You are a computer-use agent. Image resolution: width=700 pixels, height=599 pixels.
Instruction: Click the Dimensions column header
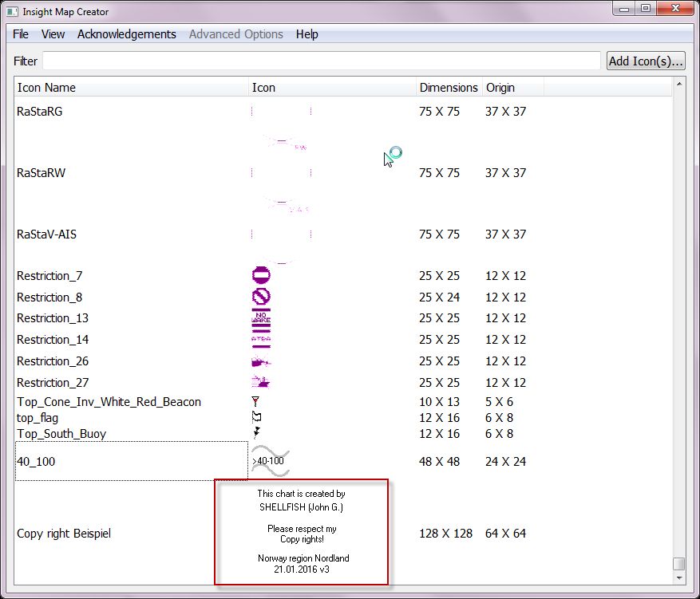tap(449, 88)
